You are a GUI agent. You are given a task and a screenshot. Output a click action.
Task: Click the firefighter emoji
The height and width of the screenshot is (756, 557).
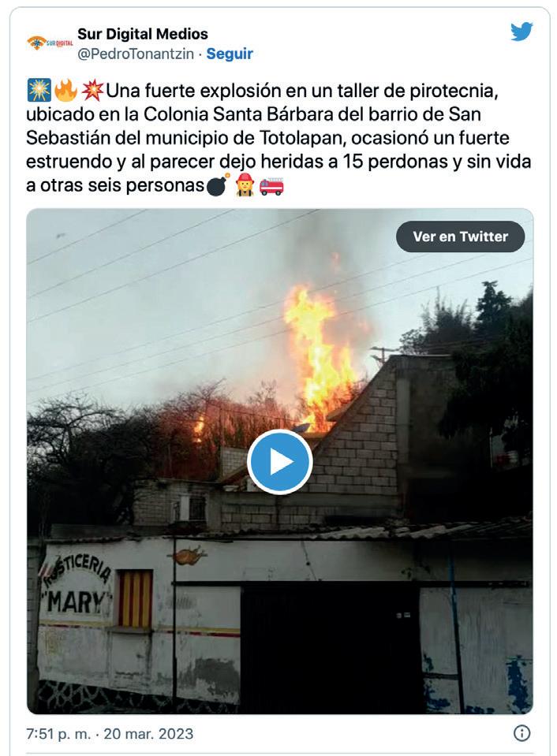(x=245, y=185)
